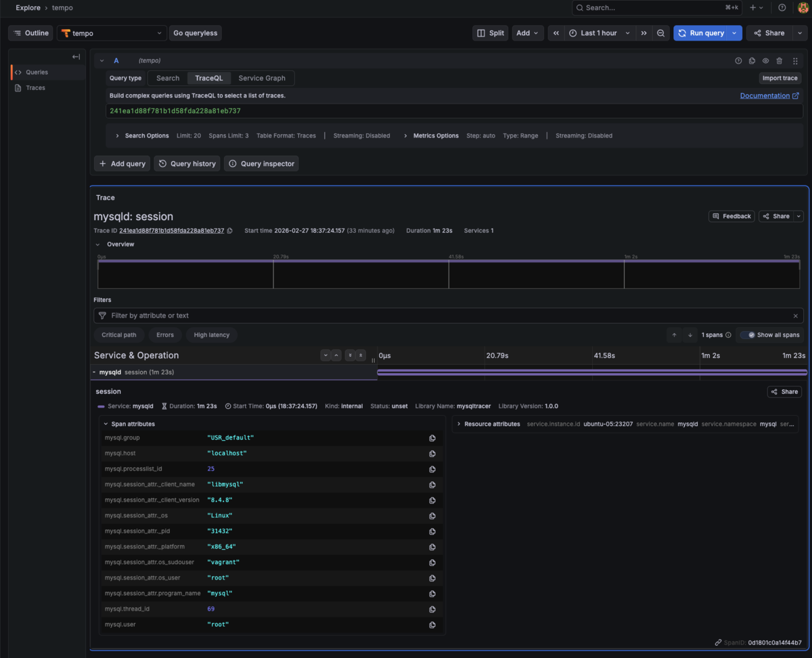Toggle the Show all spans switch

(748, 335)
